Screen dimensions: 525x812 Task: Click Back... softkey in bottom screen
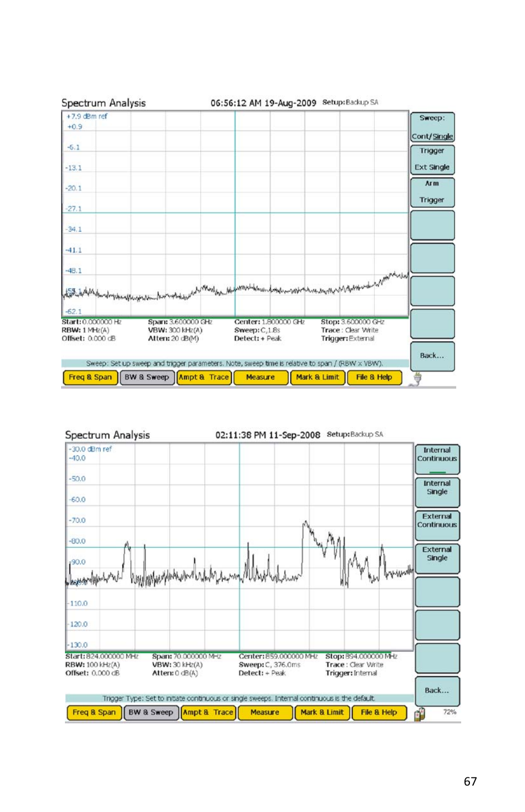pyautogui.click(x=437, y=691)
